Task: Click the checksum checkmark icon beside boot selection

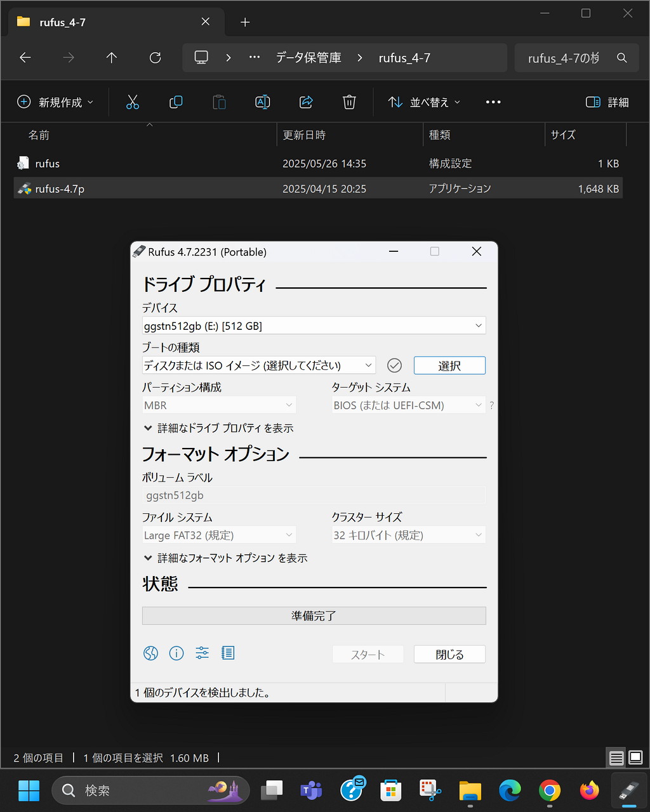Action: pos(394,365)
